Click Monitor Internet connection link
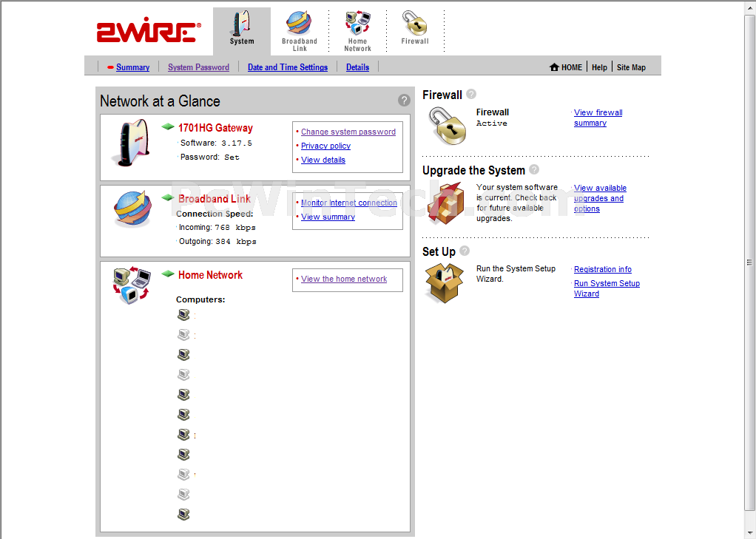The width and height of the screenshot is (756, 539). (349, 203)
